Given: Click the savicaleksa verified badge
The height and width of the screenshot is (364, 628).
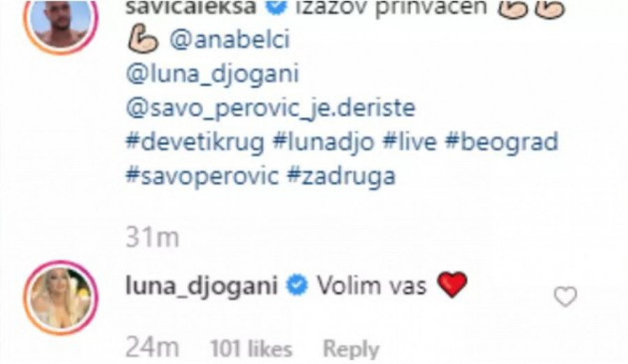Looking at the screenshot, I should tap(276, 7).
